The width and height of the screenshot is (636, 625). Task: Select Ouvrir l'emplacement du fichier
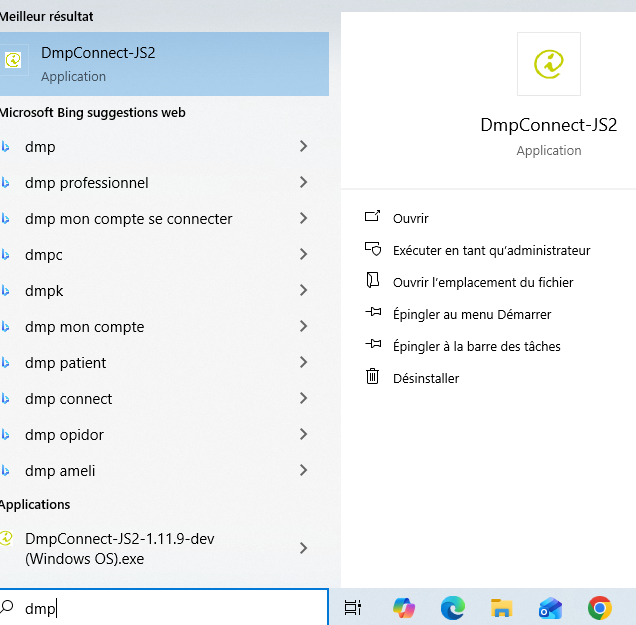coord(483,282)
